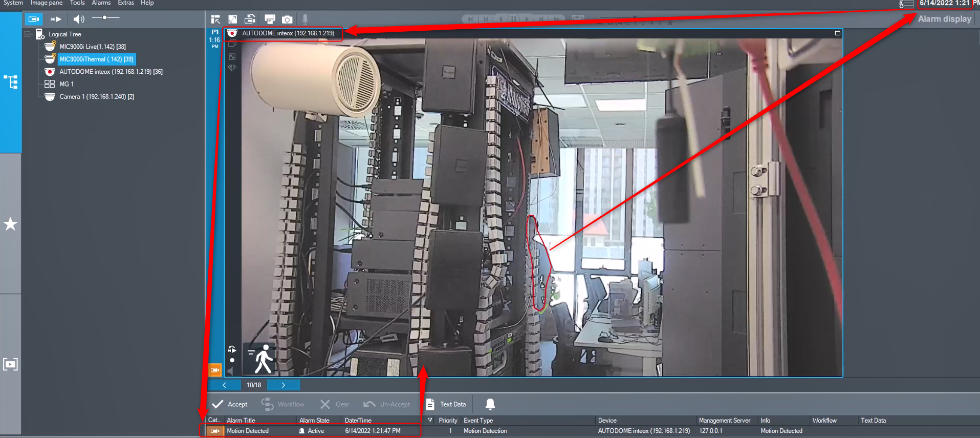Click the pause playback button
The width and height of the screenshot is (980, 438).
click(x=513, y=19)
